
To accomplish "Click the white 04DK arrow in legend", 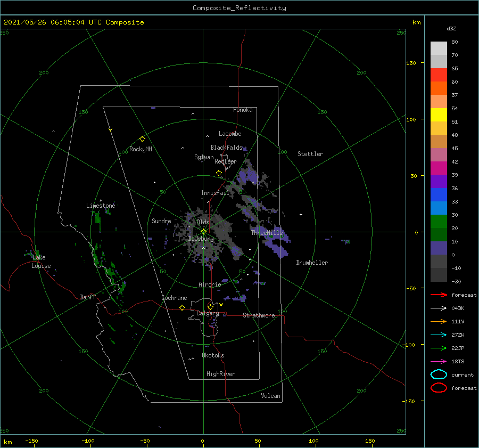I will [439, 308].
